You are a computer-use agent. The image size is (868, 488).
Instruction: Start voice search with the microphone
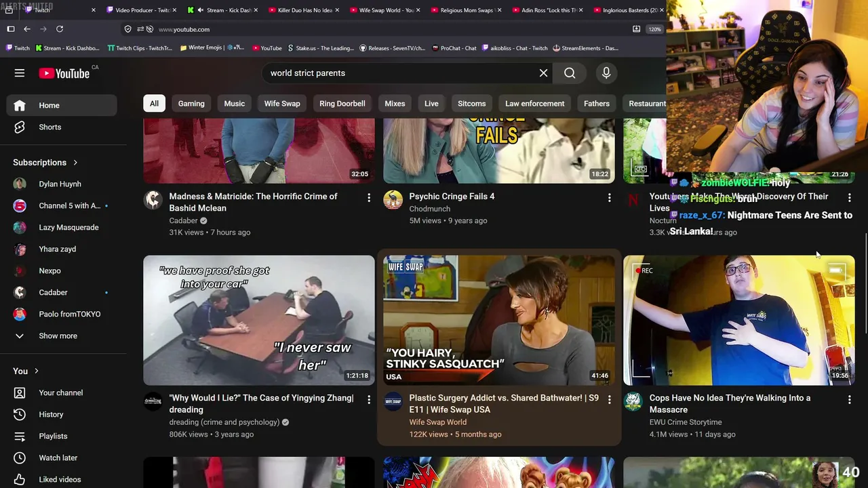(606, 73)
